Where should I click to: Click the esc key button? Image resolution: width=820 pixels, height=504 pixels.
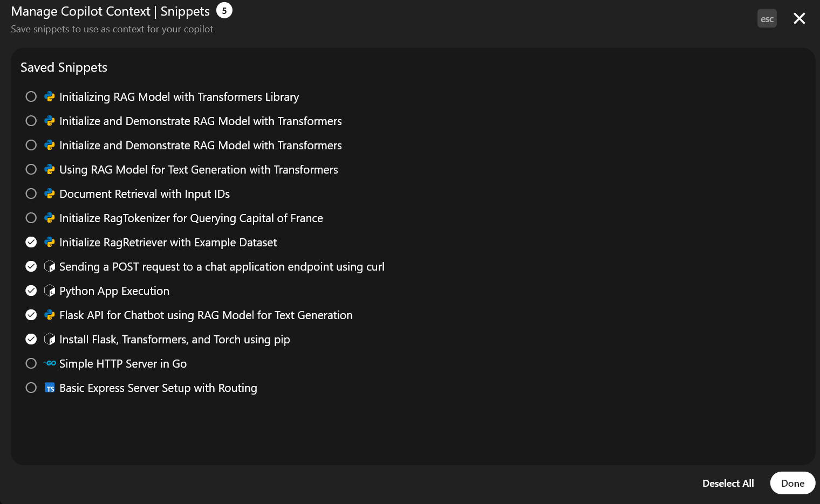tap(767, 18)
